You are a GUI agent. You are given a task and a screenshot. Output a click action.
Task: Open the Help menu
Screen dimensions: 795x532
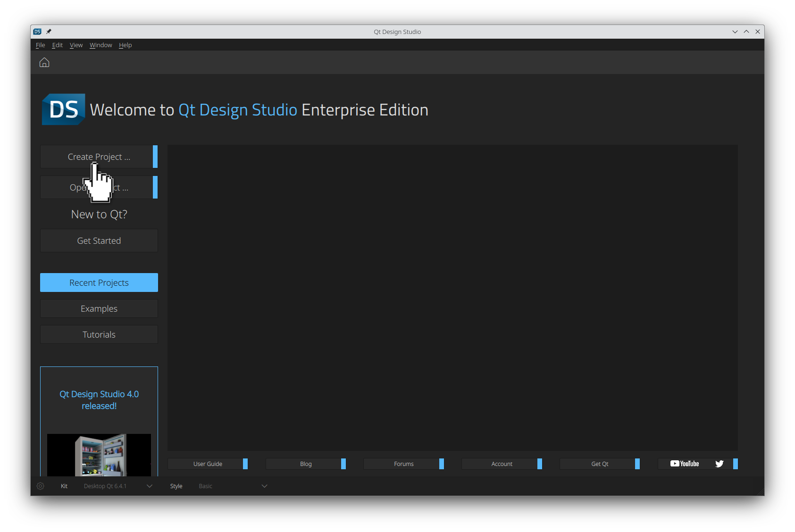click(125, 45)
